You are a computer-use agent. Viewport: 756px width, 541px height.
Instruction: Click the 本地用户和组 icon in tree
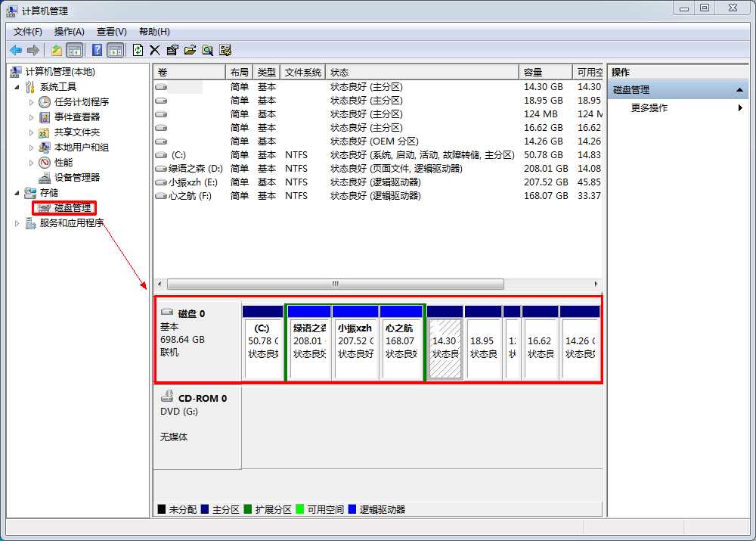click(45, 148)
